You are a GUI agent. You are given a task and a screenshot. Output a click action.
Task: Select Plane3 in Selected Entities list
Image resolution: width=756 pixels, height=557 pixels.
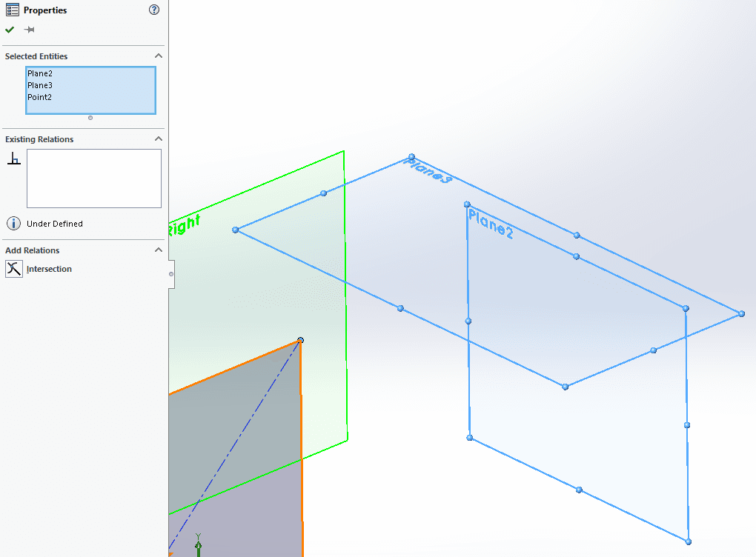point(40,85)
